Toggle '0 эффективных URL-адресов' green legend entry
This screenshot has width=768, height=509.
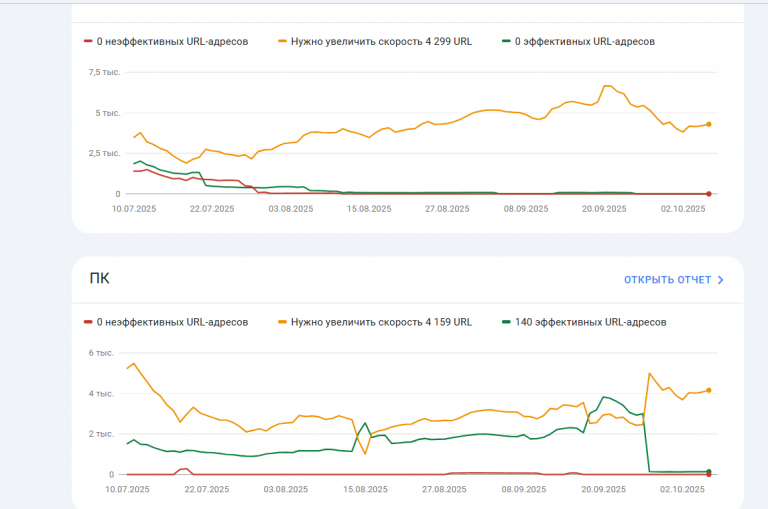point(578,42)
